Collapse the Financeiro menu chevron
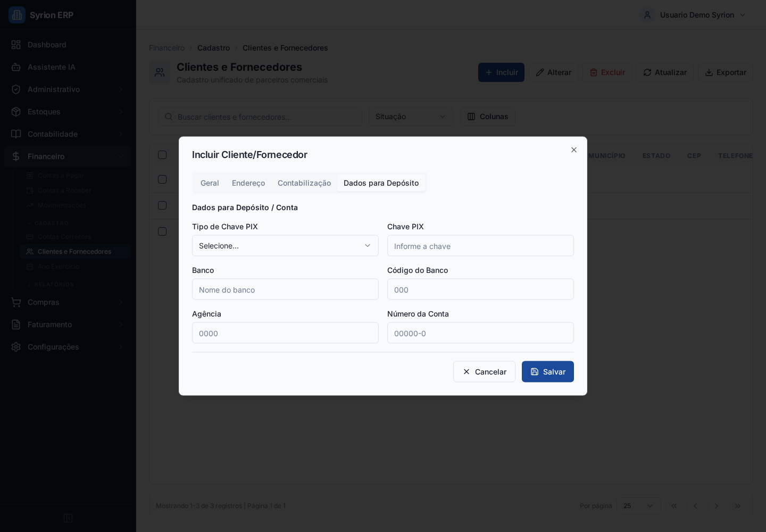 pyautogui.click(x=121, y=156)
